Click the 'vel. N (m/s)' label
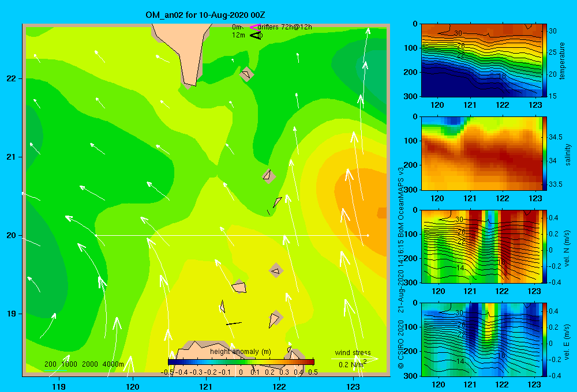This screenshot has width=577, height=392. [x=567, y=248]
